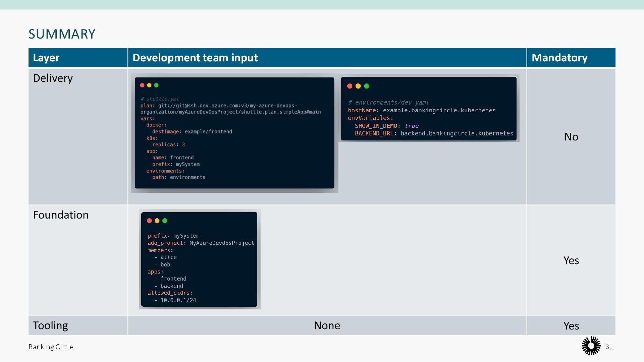
Task: Click the Banking Circle sunburst logo
Action: (591, 346)
